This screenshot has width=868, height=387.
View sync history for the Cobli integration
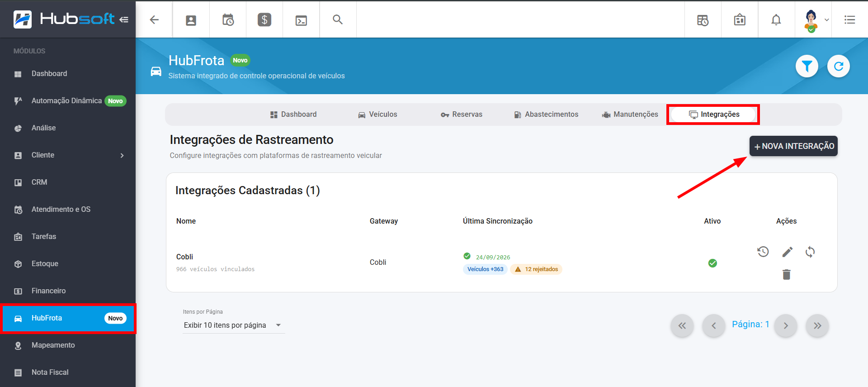coord(763,252)
